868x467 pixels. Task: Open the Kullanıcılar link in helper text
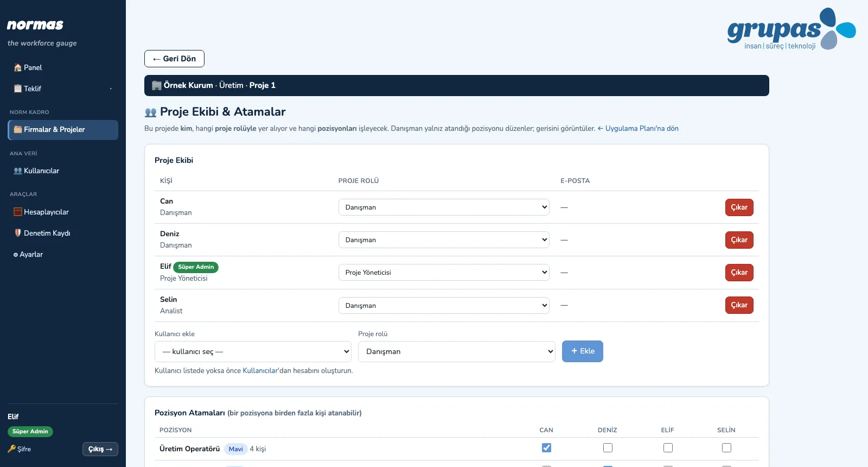tap(260, 371)
